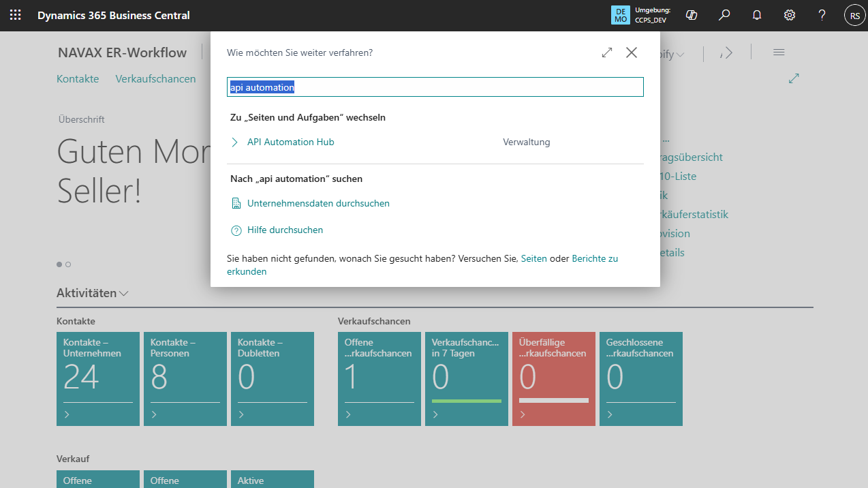868x488 pixels.
Task: Click the arrow on Überfällige Verkaufschancen tile
Action: [523, 414]
